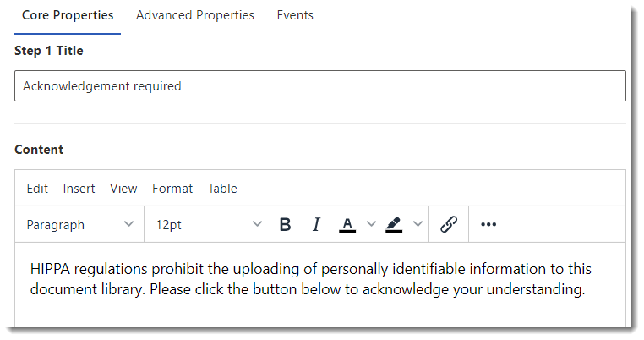The width and height of the screenshot is (644, 340).
Task: Expand the text color picker arrow
Action: [x=370, y=225]
